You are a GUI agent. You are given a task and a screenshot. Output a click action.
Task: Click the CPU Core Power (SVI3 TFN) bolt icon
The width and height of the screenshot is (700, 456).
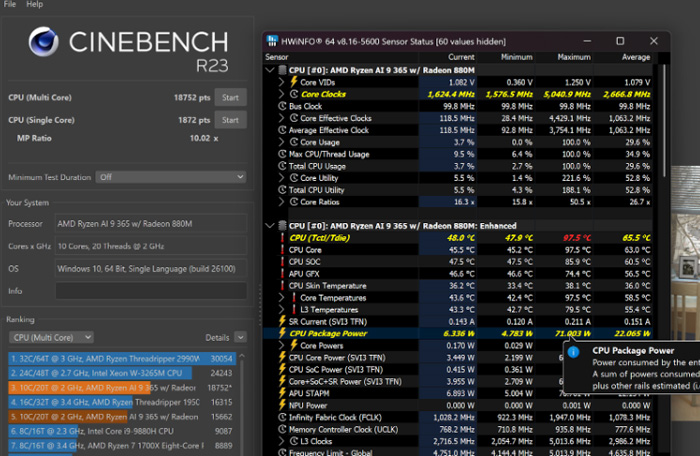click(282, 357)
